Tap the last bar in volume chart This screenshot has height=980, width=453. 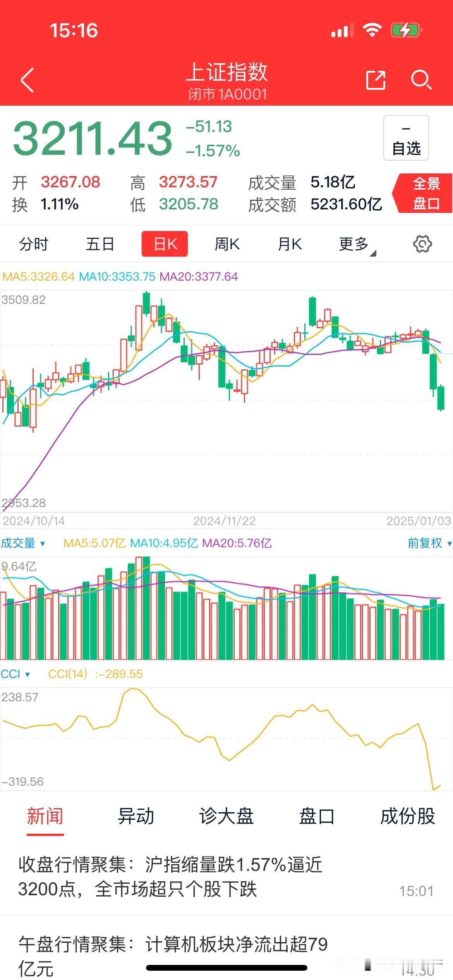[x=441, y=632]
